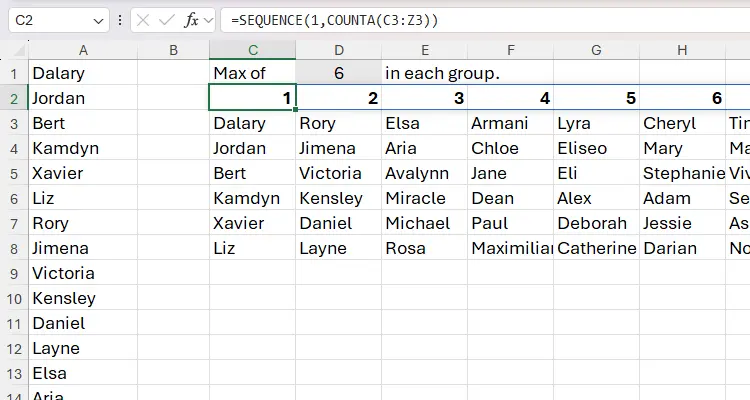Select column H header

point(682,50)
